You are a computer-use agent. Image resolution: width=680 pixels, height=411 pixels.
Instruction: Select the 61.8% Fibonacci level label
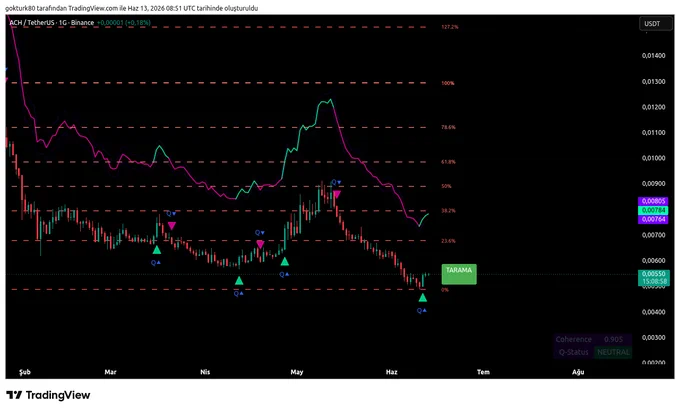[x=448, y=162]
